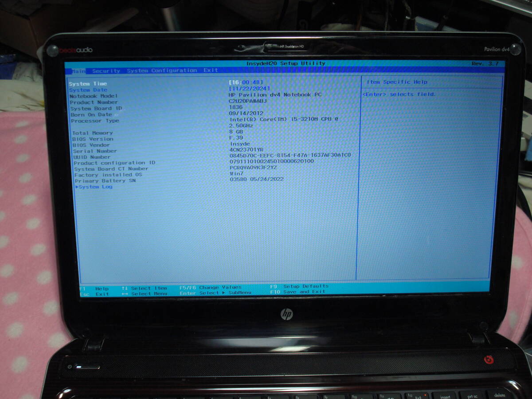
Task: Click the Primary Battery SN label
Action: click(x=106, y=181)
